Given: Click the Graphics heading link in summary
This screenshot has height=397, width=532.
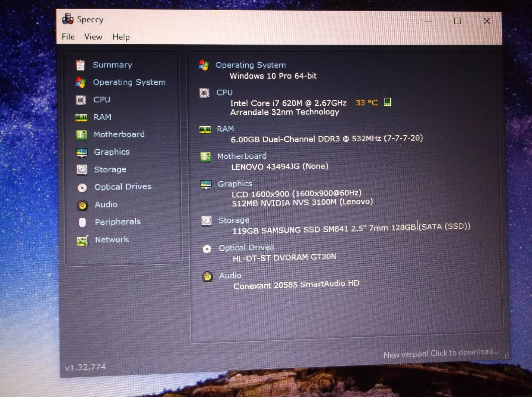Looking at the screenshot, I should [235, 184].
